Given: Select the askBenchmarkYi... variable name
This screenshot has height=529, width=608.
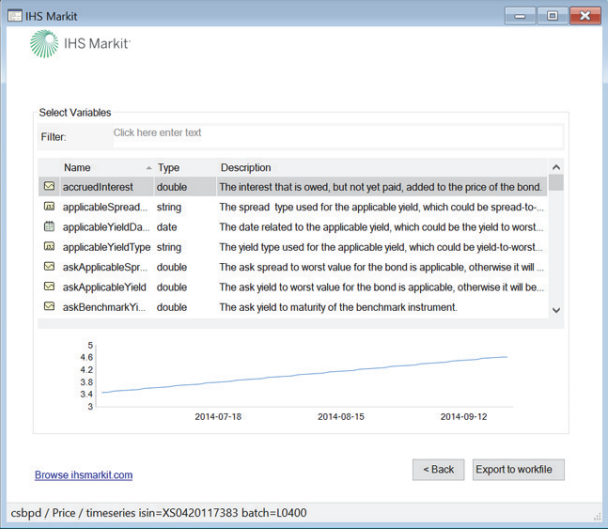Looking at the screenshot, I should [x=104, y=307].
